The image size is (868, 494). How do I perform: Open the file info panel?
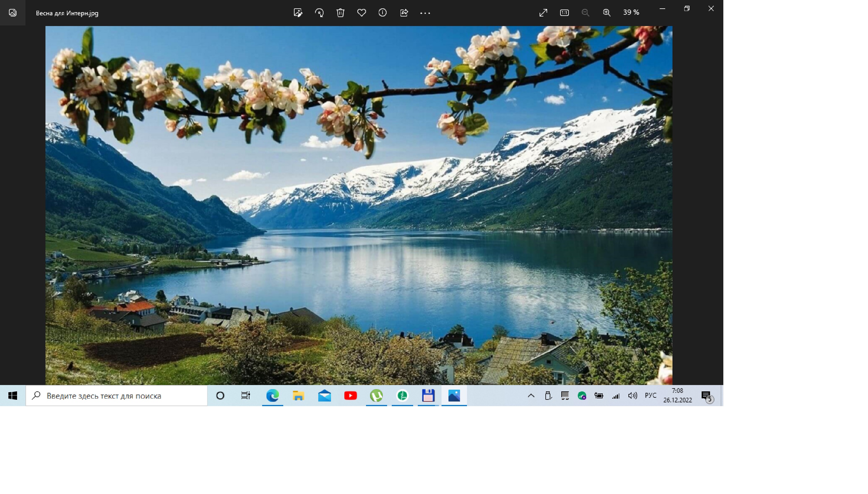382,13
